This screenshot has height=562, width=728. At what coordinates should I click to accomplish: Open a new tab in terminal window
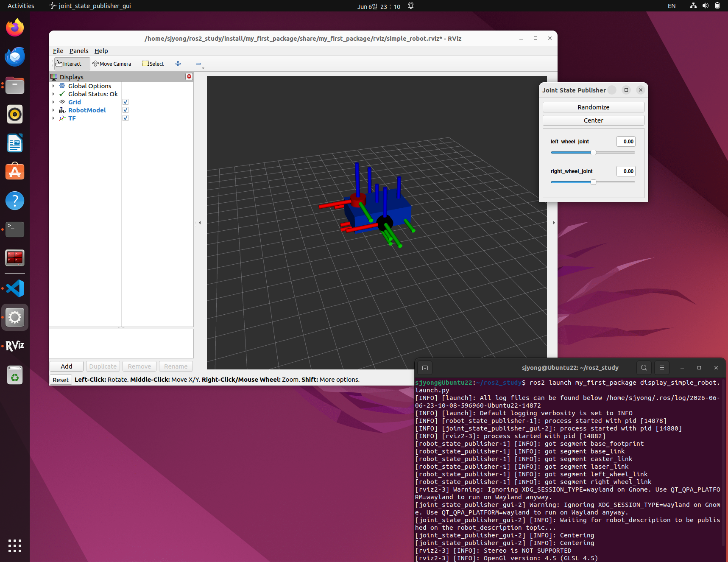tap(425, 368)
